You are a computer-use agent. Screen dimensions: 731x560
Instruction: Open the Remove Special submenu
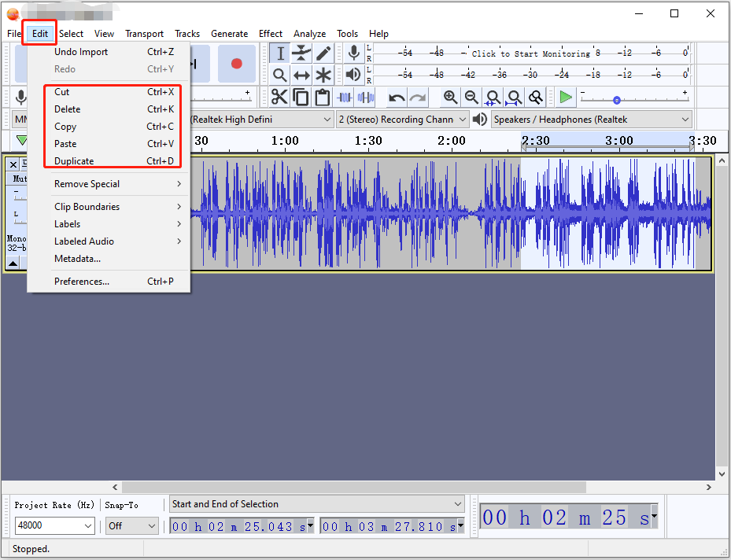pos(117,184)
